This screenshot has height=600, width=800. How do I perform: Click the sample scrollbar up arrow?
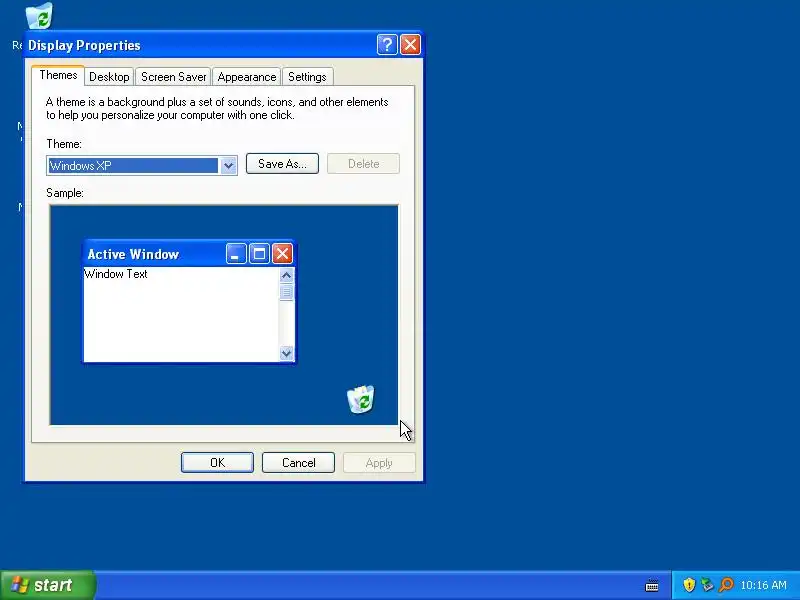click(x=286, y=276)
